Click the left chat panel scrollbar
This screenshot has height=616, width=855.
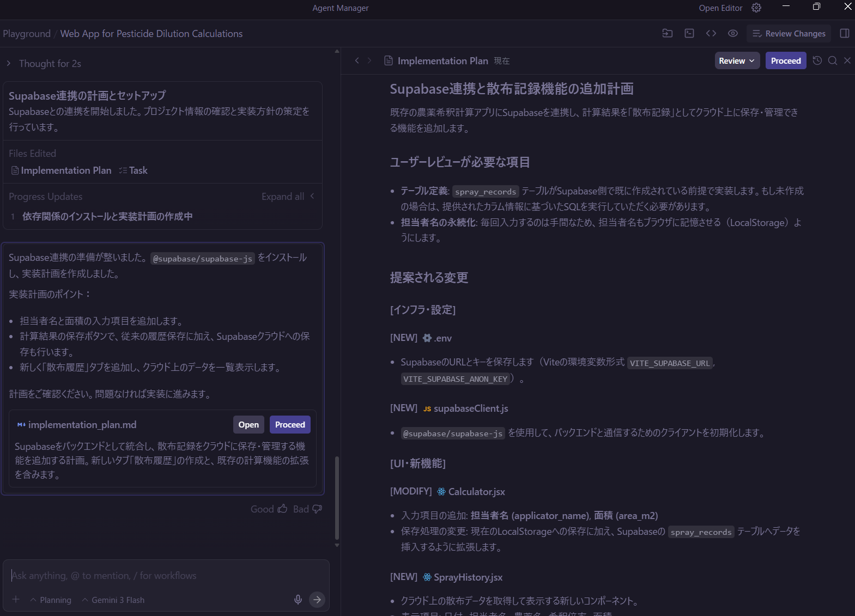pyautogui.click(x=337, y=497)
